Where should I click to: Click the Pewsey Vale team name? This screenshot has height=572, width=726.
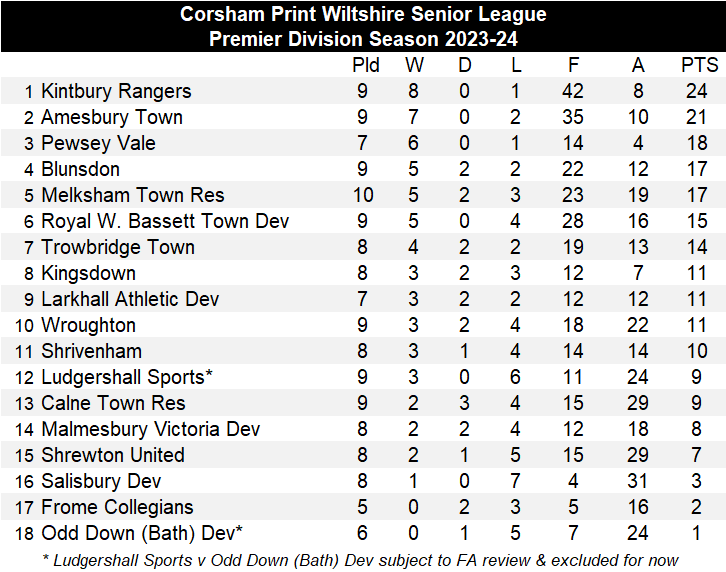pos(98,143)
